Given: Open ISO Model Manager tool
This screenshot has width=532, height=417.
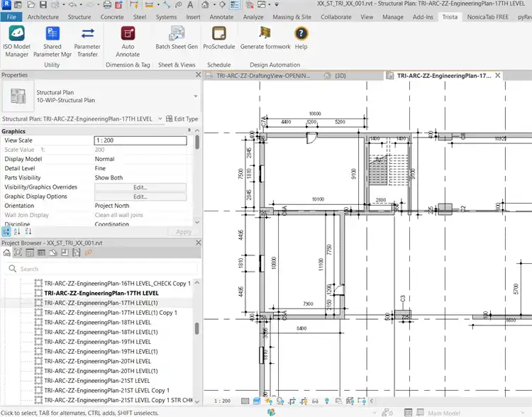Looking at the screenshot, I should pyautogui.click(x=16, y=41).
